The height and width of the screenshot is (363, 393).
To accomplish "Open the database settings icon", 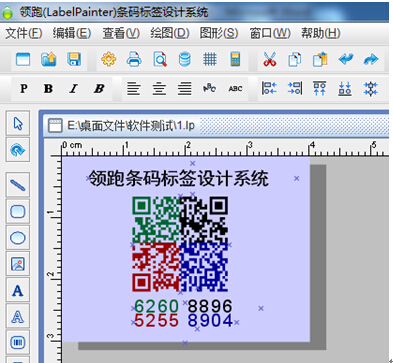I will (185, 60).
